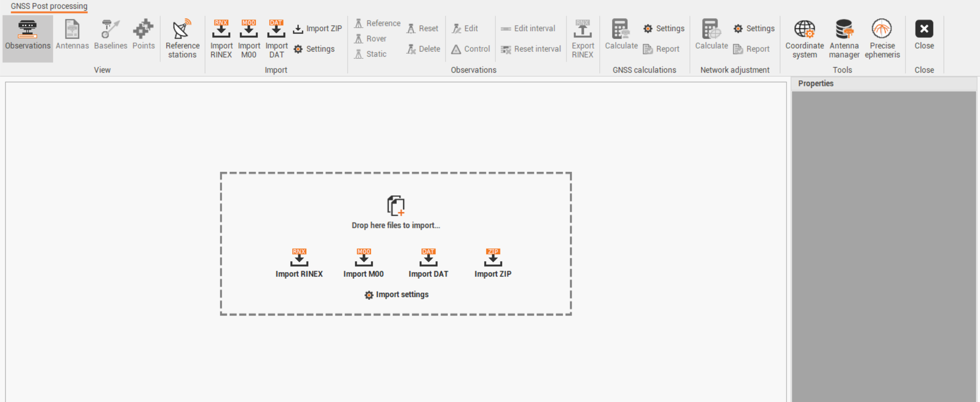
Task: Click Import RINEX in the ribbon
Action: pyautogui.click(x=221, y=39)
